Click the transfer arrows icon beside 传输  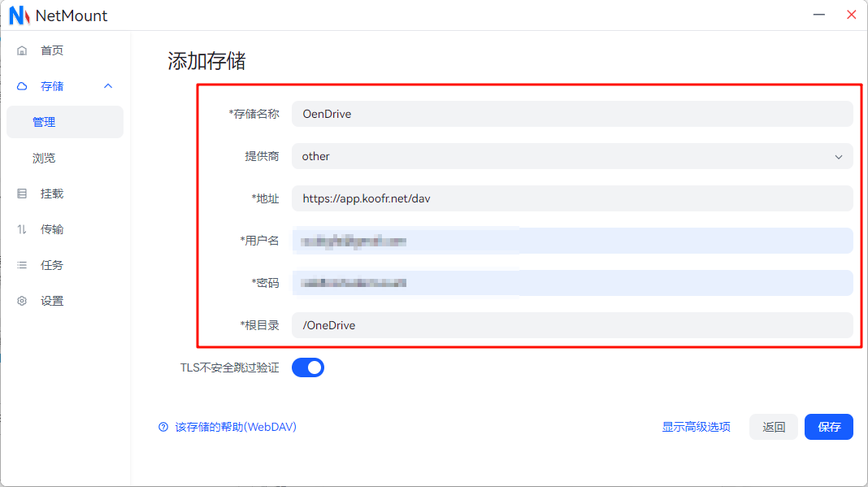22,229
